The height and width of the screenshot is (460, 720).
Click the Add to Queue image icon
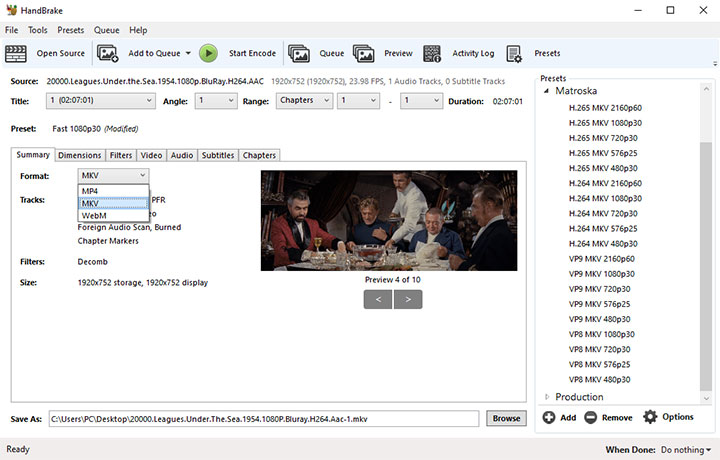point(107,54)
